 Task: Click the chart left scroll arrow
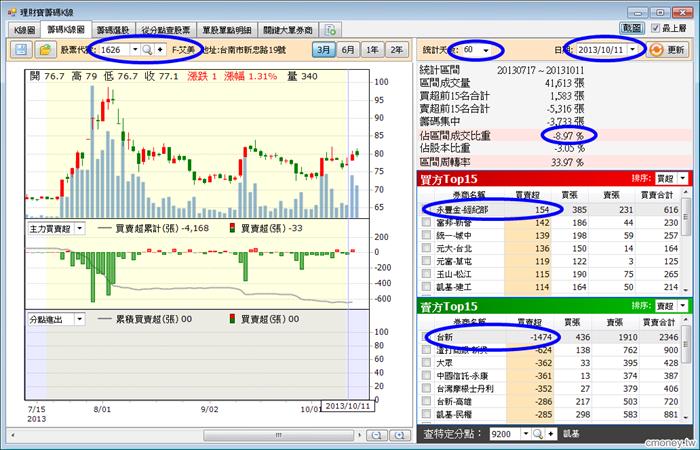pos(12,435)
